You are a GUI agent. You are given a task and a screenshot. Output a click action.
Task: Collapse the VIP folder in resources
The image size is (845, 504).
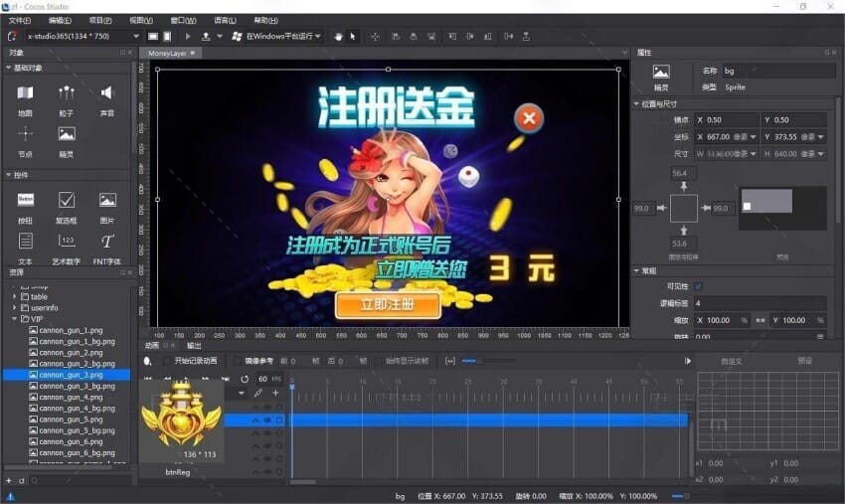tap(14, 319)
